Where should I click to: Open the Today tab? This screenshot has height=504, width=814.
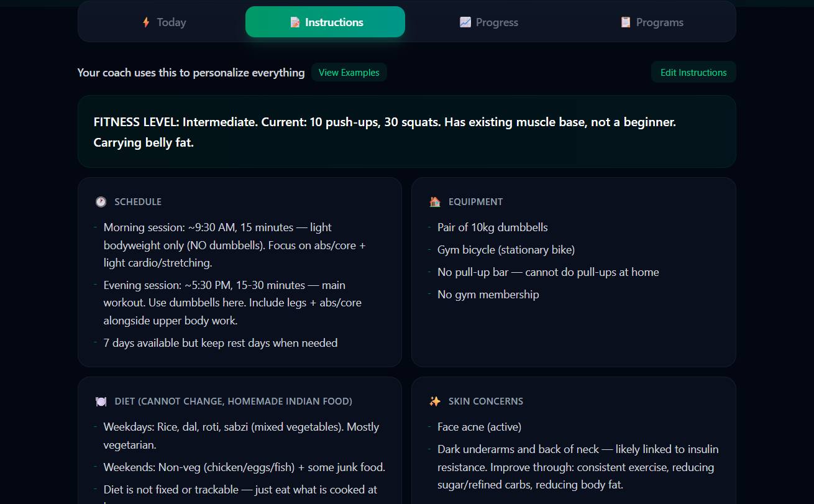click(164, 22)
